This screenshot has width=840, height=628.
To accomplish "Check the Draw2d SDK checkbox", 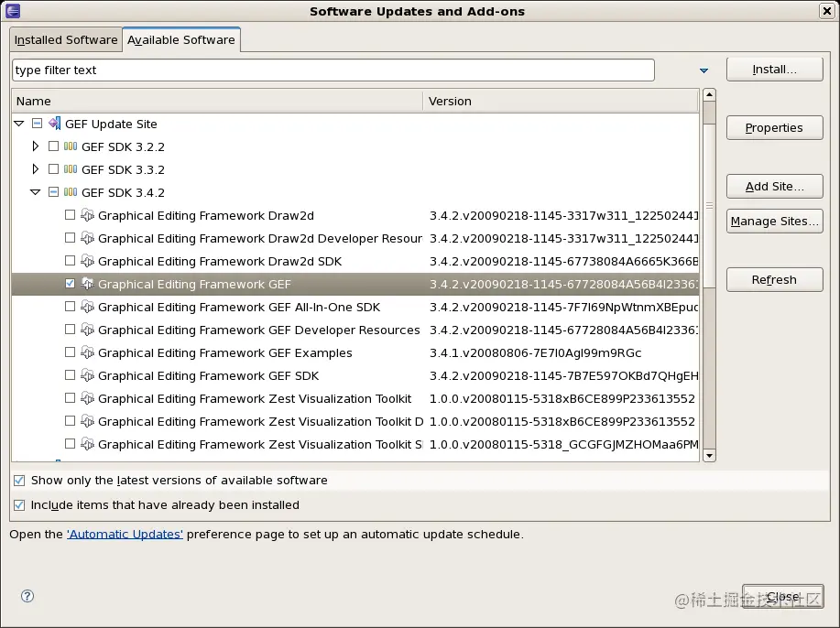I will coord(70,261).
